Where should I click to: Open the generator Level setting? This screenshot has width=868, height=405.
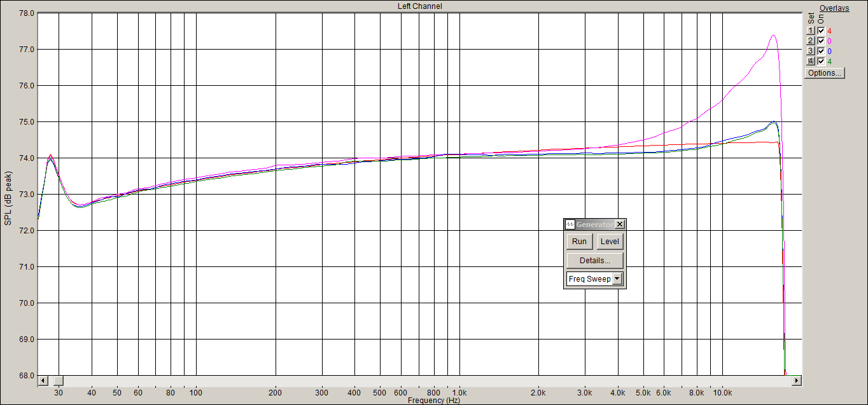click(610, 242)
